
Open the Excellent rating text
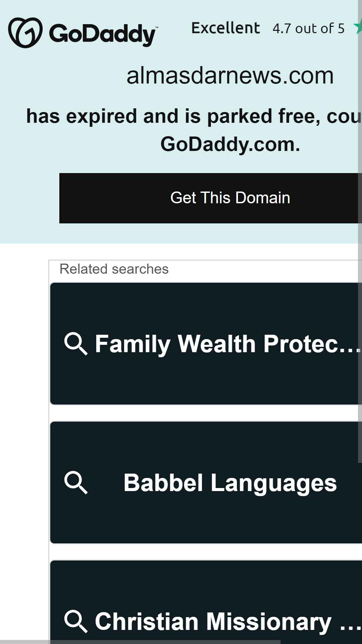[226, 28]
